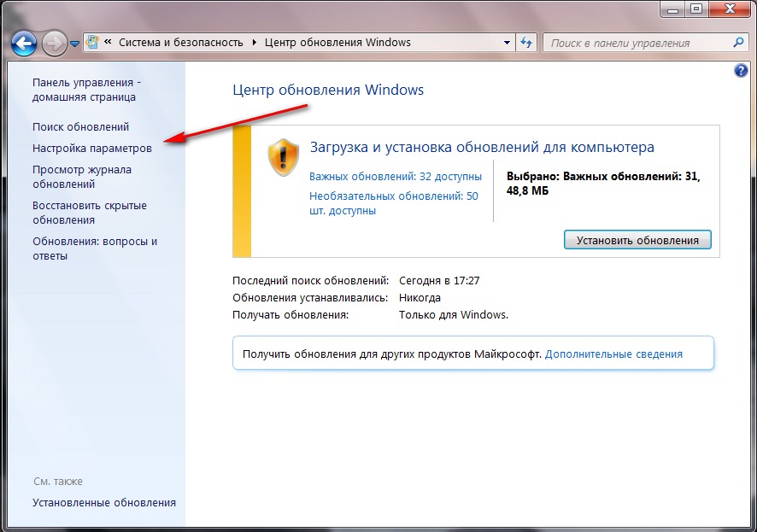Click the Control Panel icon in address bar
Viewport: 757px width, 532px height.
[x=92, y=43]
